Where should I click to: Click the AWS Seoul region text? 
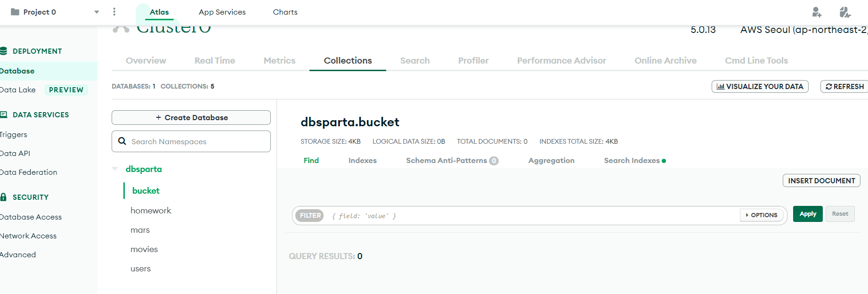click(x=804, y=30)
